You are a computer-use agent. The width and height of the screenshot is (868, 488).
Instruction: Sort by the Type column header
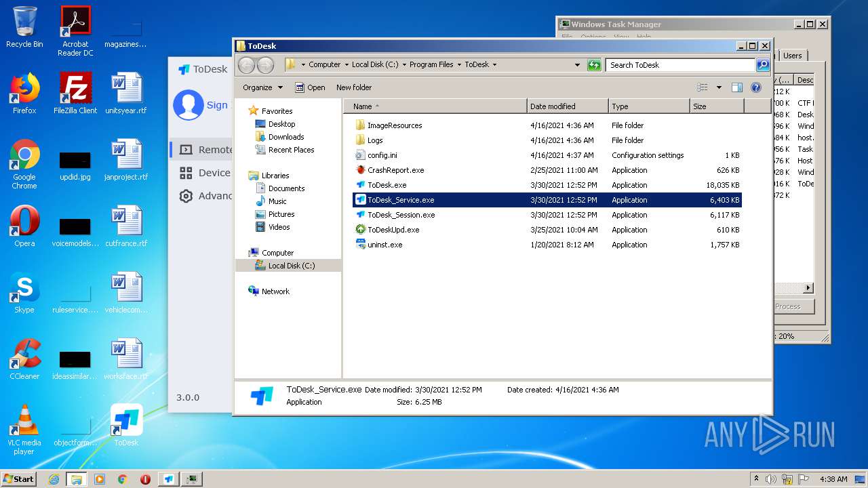pyautogui.click(x=649, y=106)
